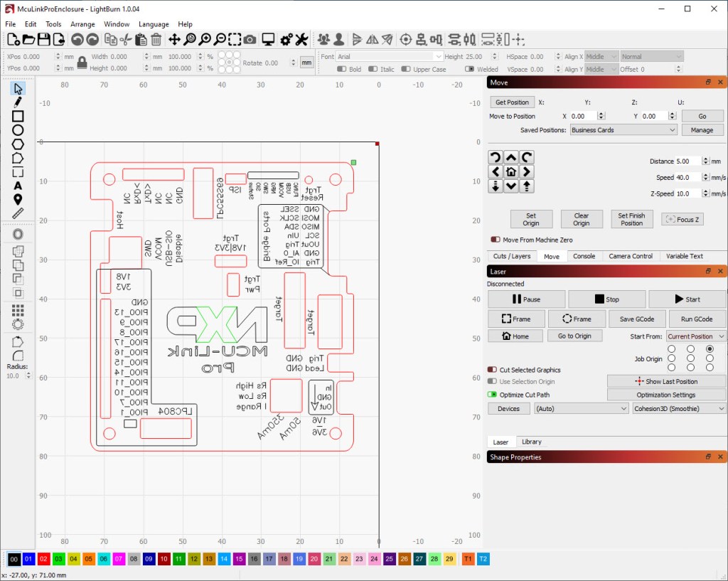Select the Draw Ellipse tool
The height and width of the screenshot is (581, 728).
[x=18, y=130]
